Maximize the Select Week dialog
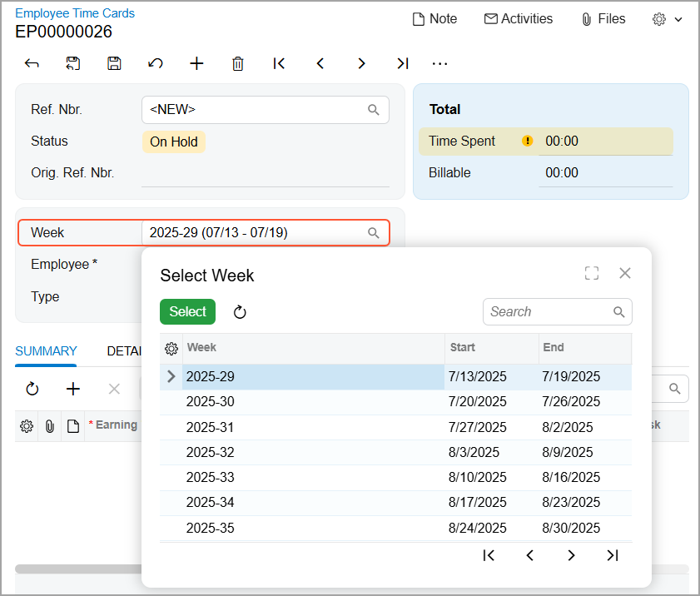Viewport: 700px width, 596px height. 592,273
